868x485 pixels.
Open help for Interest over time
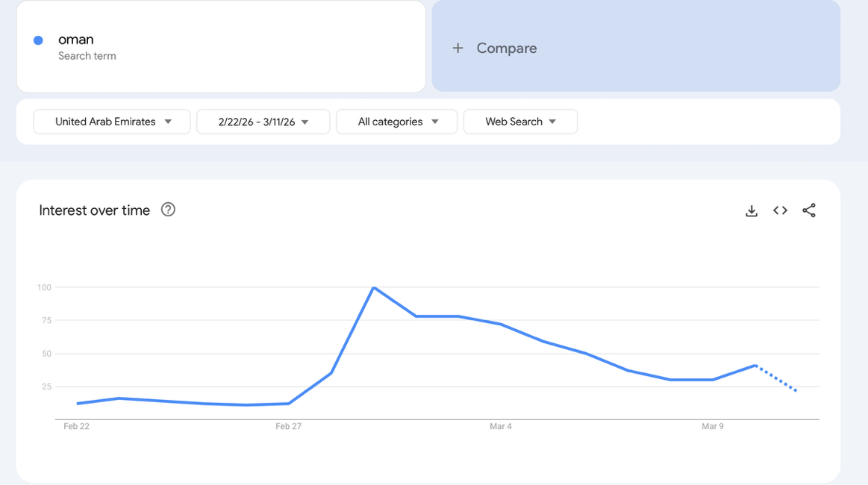click(168, 210)
